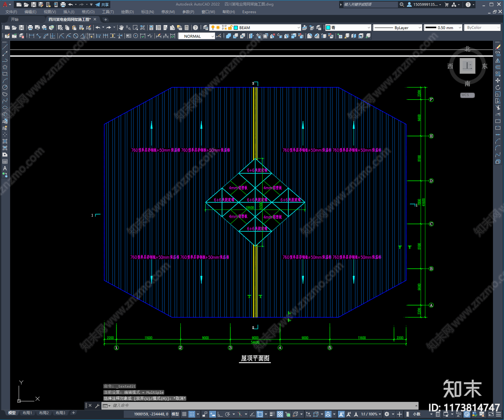Viewport: 504px width, 420px height.
Task: Open the 文件(F) menu
Action: [x=11, y=12]
